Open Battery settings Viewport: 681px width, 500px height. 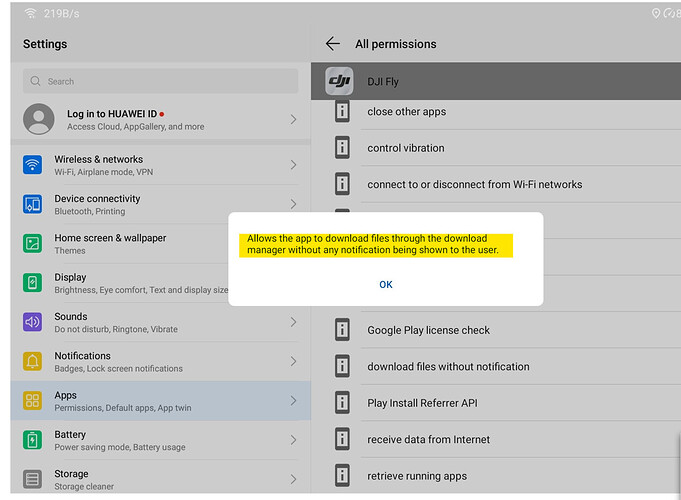coord(160,440)
